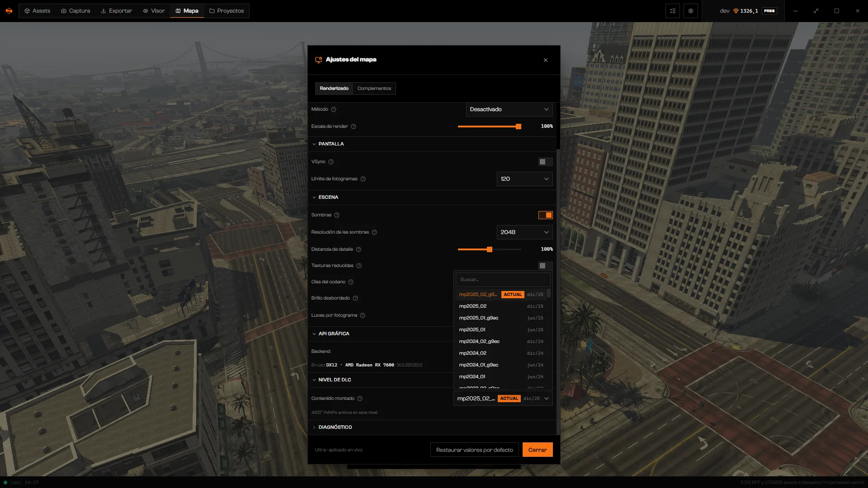Image resolution: width=868 pixels, height=488 pixels.
Task: Open the Resolución de las sombras dropdown
Action: pyautogui.click(x=524, y=232)
